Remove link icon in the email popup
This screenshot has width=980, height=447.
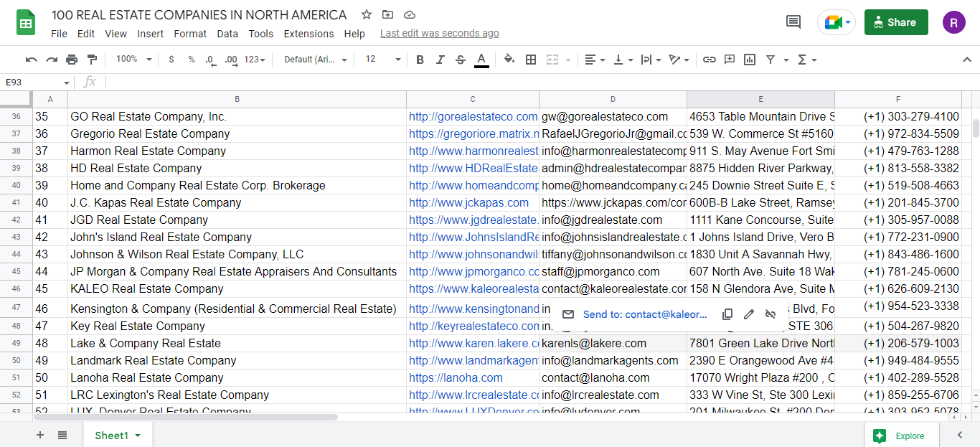tap(771, 314)
